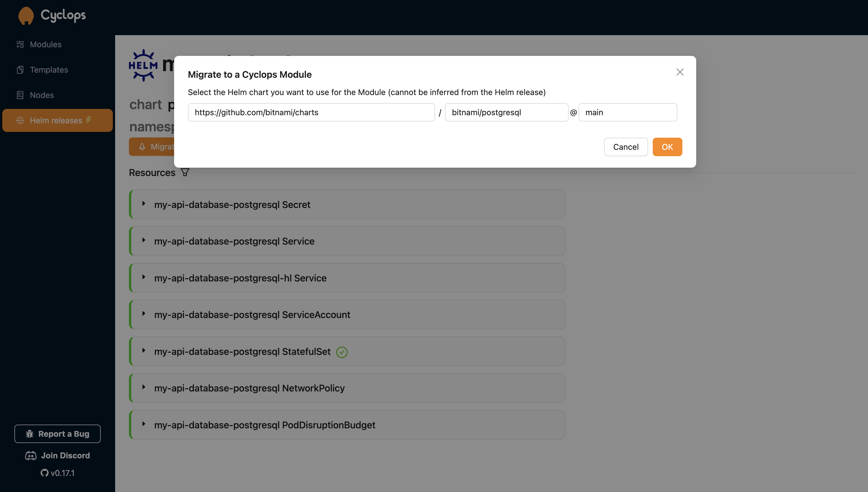Click the 'my-api-database-postgresql PodDisruptionBudget' label

coord(265,425)
